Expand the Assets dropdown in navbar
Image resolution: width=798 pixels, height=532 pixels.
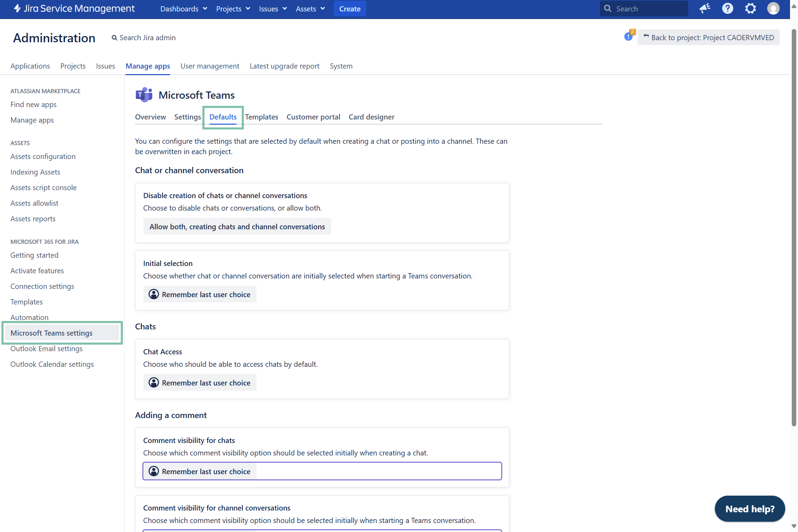click(310, 9)
